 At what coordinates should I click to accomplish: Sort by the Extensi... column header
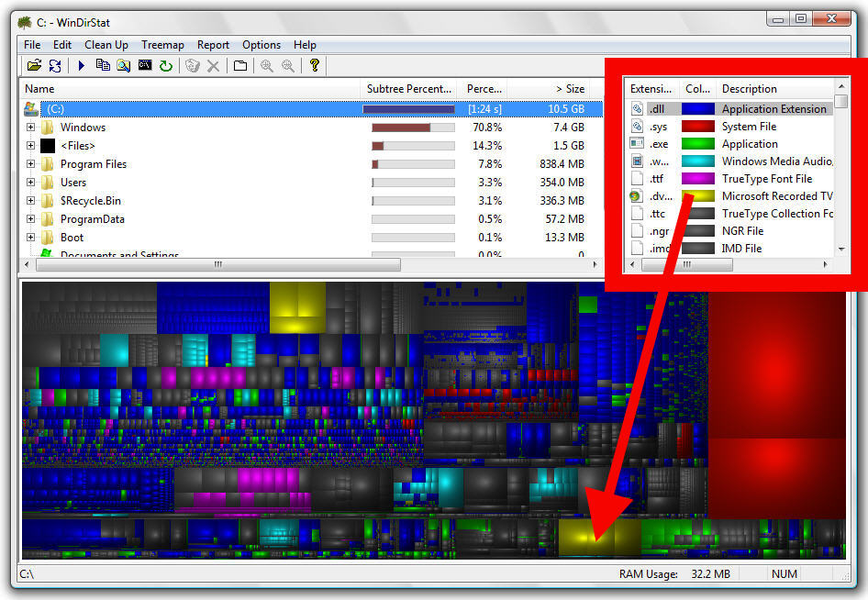(651, 89)
